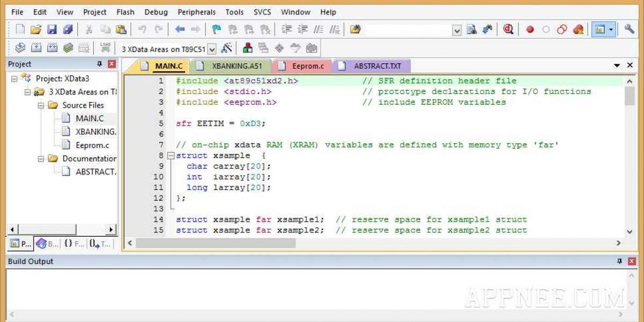Click the Build target toolbar icon
The image size is (644, 322).
[x=36, y=48]
